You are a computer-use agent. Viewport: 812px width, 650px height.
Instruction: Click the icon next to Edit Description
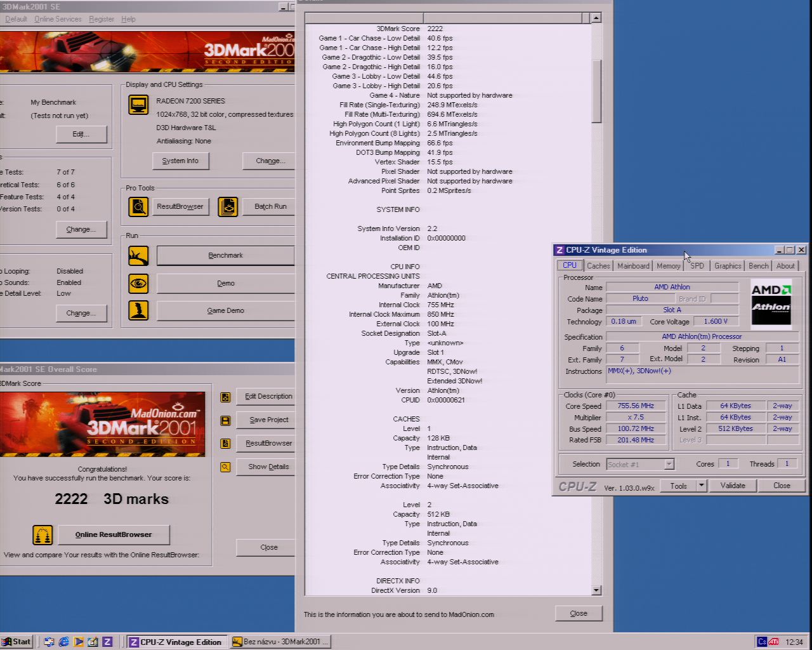[225, 397]
